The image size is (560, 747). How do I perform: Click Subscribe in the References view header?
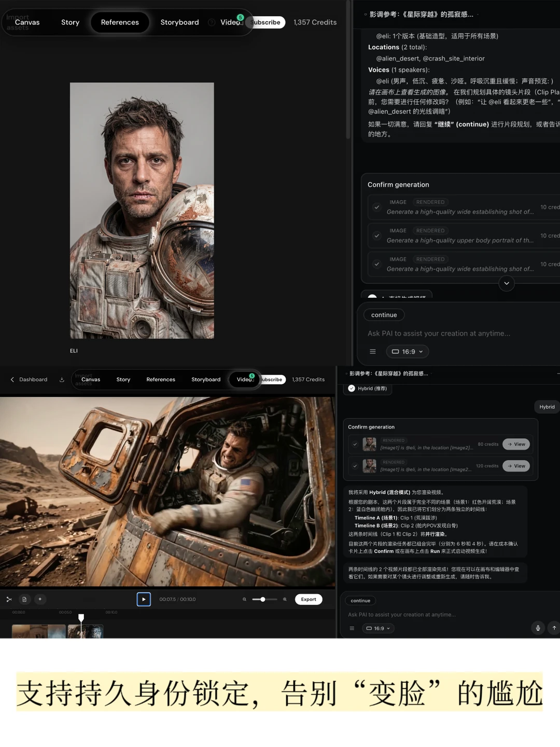coord(266,22)
